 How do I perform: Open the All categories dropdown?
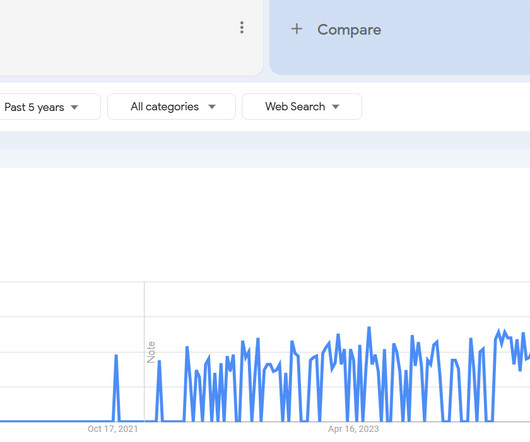click(171, 106)
